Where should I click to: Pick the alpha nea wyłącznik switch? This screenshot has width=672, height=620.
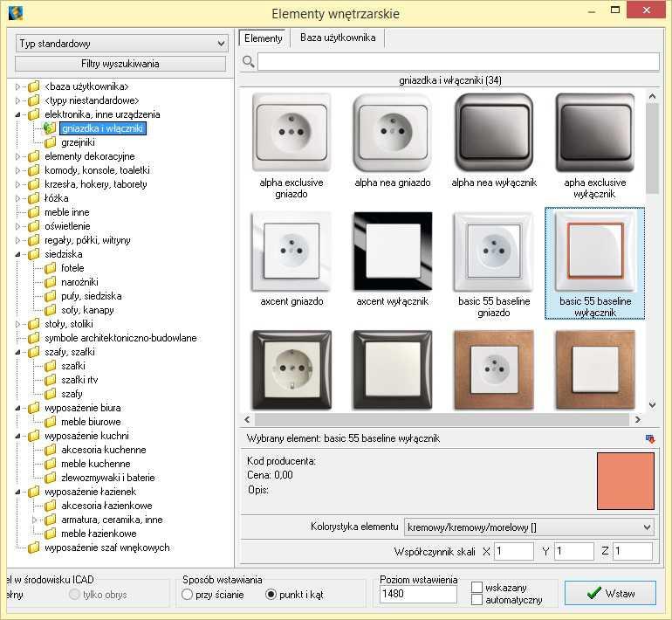(494, 133)
